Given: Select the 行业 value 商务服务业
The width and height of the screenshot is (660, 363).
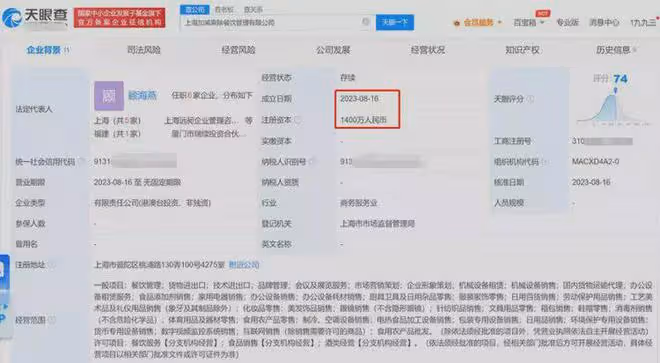Looking at the screenshot, I should tap(359, 203).
